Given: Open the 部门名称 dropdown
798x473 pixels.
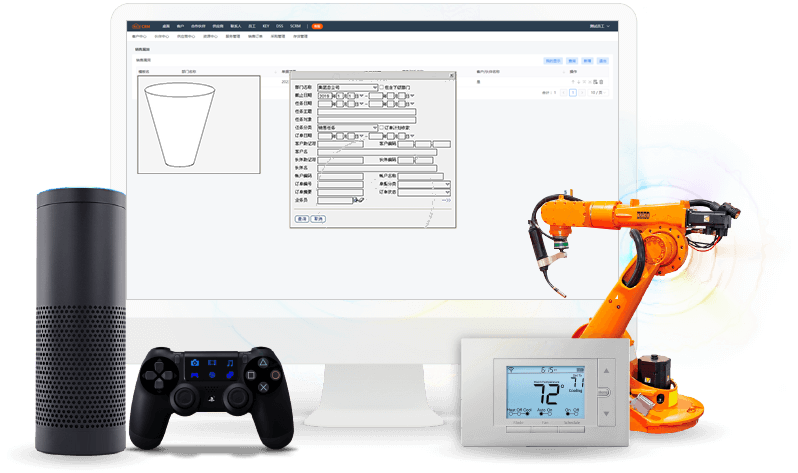Looking at the screenshot, I should click(x=374, y=88).
